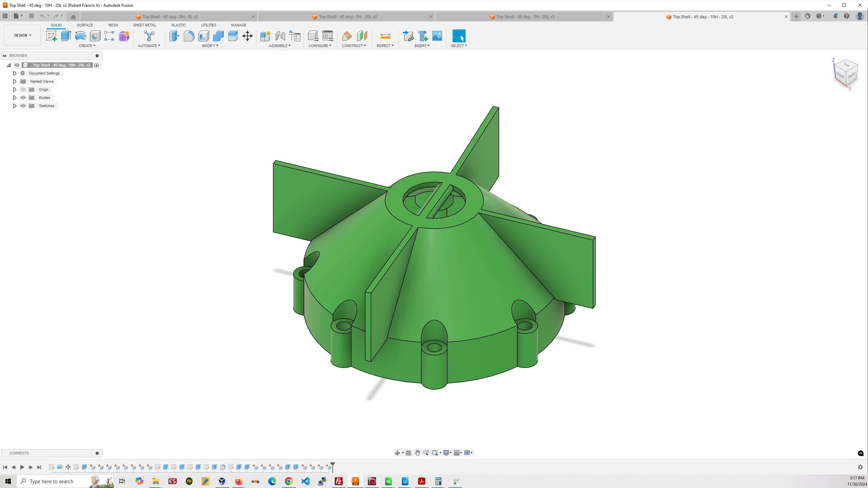Click the new design plus button
This screenshot has height=488, width=868.
pyautogui.click(x=796, y=16)
